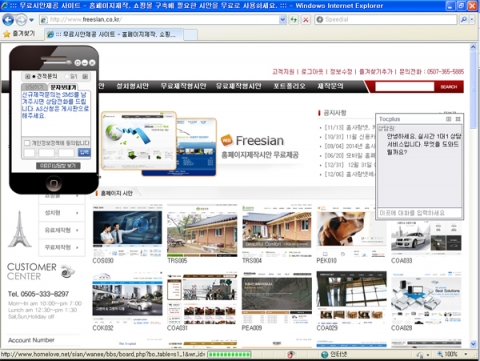Click the 즐겨찾기추가 link

pos(376,72)
